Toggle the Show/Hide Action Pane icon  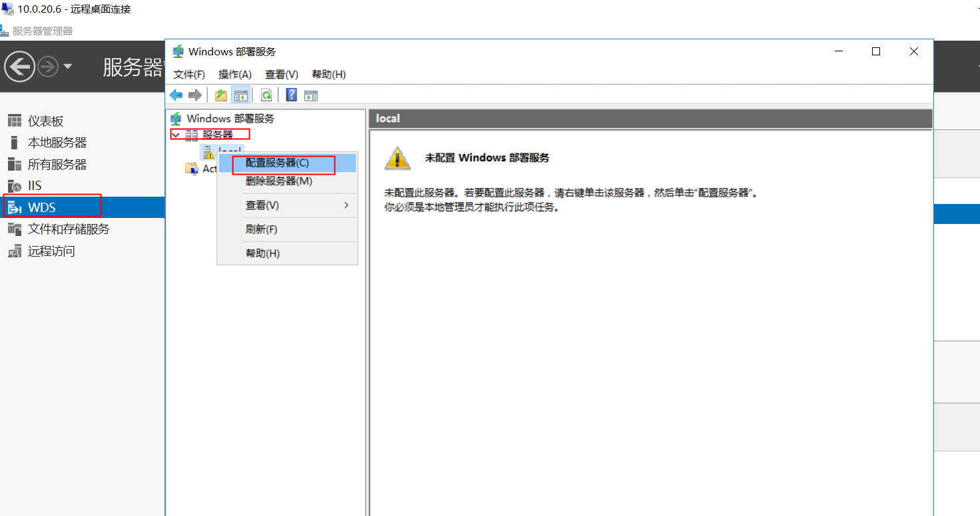[311, 95]
